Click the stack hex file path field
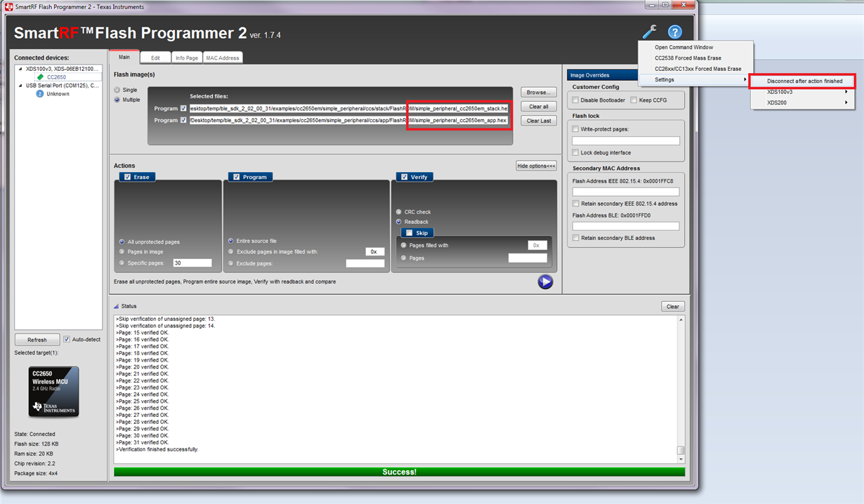This screenshot has width=864, height=504. pos(348,109)
